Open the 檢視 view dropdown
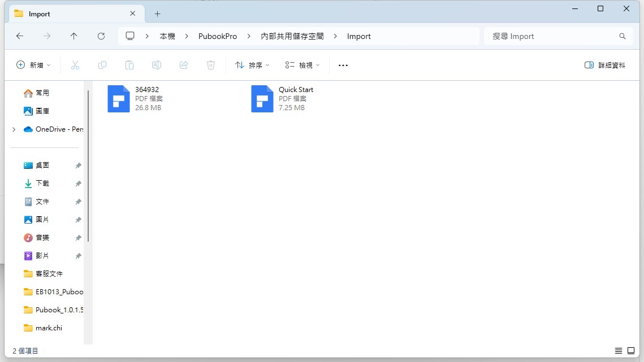 tap(302, 65)
